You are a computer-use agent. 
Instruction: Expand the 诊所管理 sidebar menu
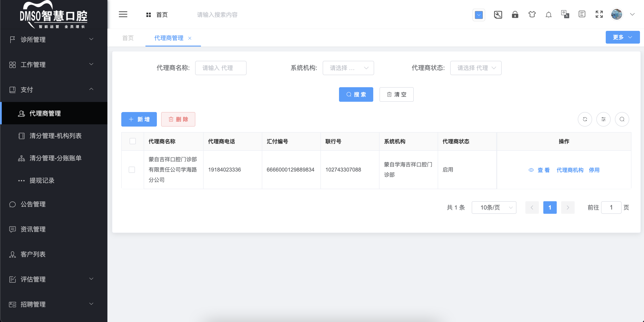coord(54,40)
